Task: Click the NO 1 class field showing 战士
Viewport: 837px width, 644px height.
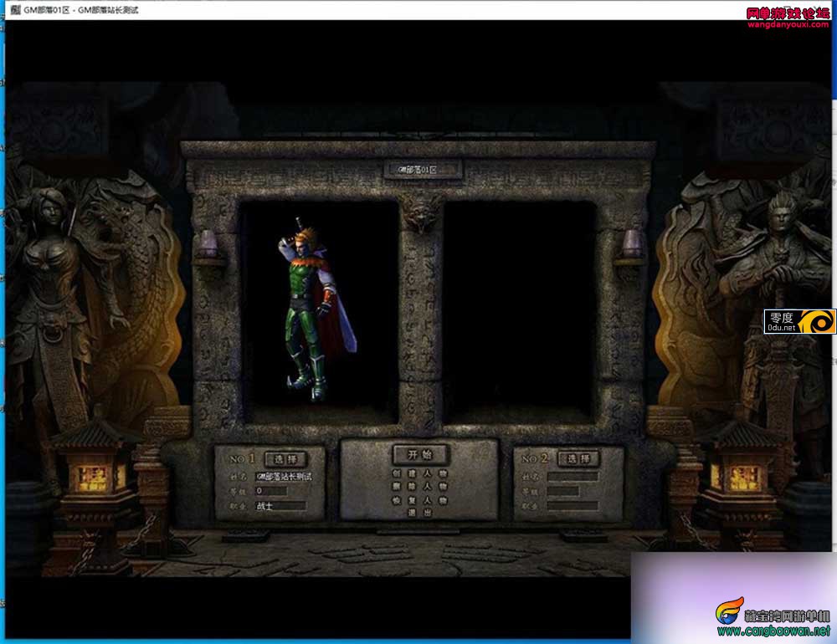Action: pos(280,506)
